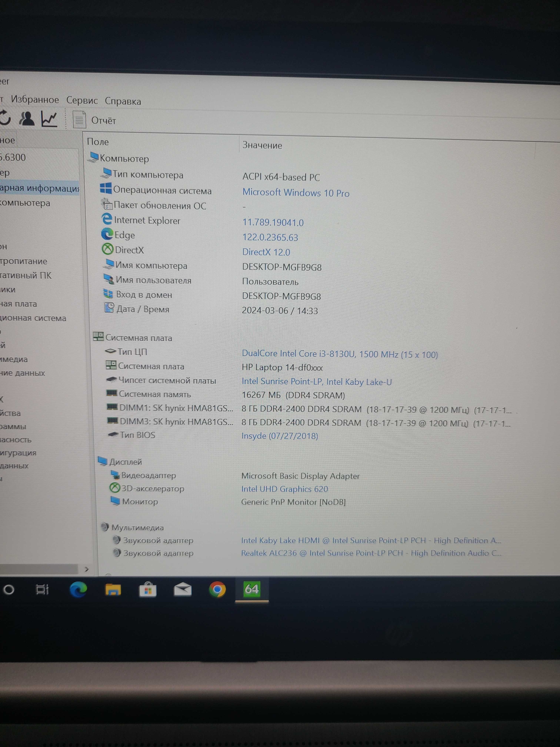Click the DIMM3 SK hynix memory icon

[x=113, y=421]
